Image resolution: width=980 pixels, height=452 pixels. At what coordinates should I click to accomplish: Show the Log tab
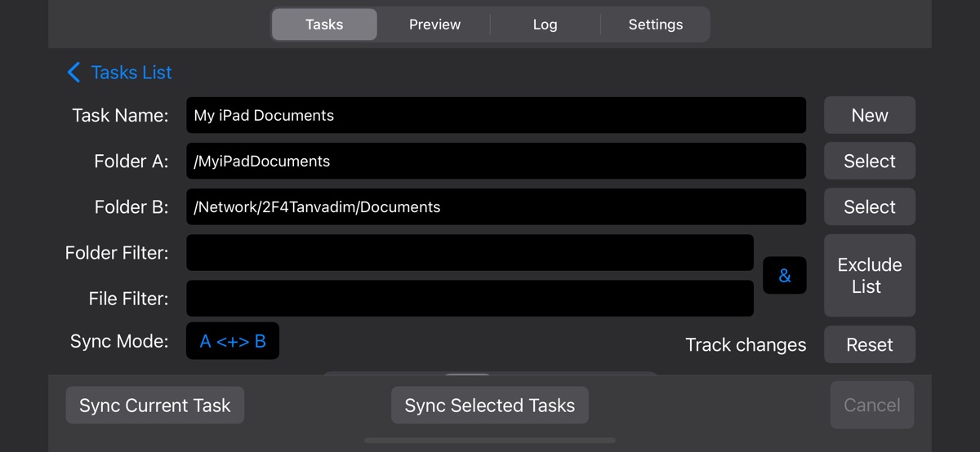[545, 24]
